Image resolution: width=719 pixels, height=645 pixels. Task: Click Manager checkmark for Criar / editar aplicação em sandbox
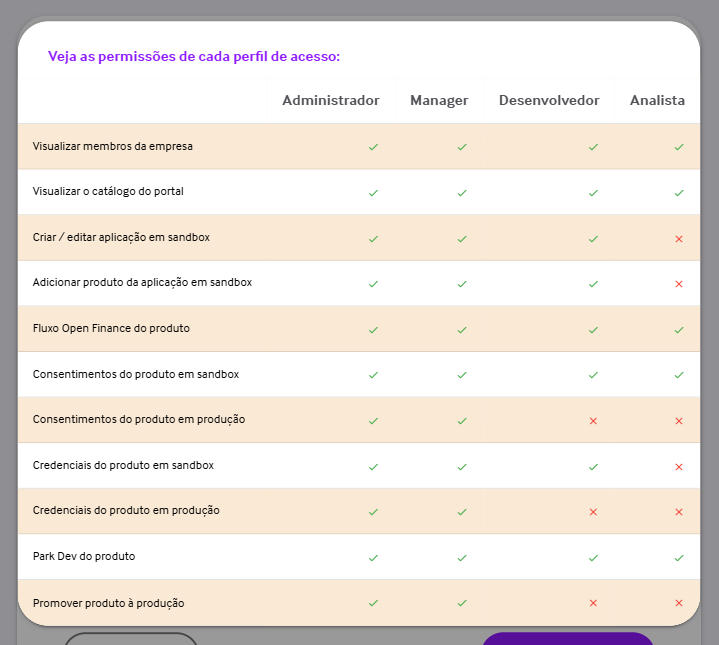(x=462, y=239)
